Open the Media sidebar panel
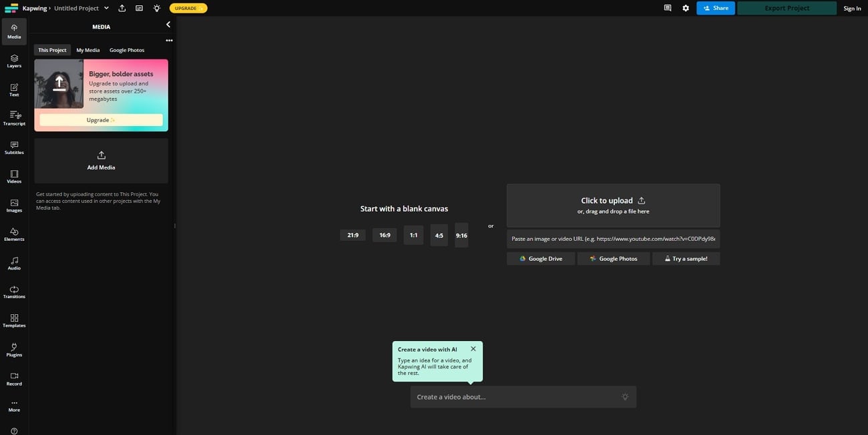868x435 pixels. point(14,31)
